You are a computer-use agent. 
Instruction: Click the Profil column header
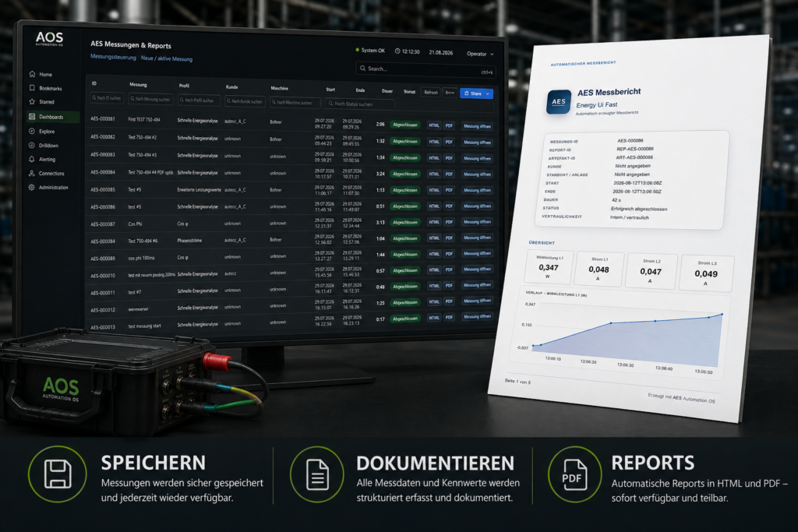[184, 86]
